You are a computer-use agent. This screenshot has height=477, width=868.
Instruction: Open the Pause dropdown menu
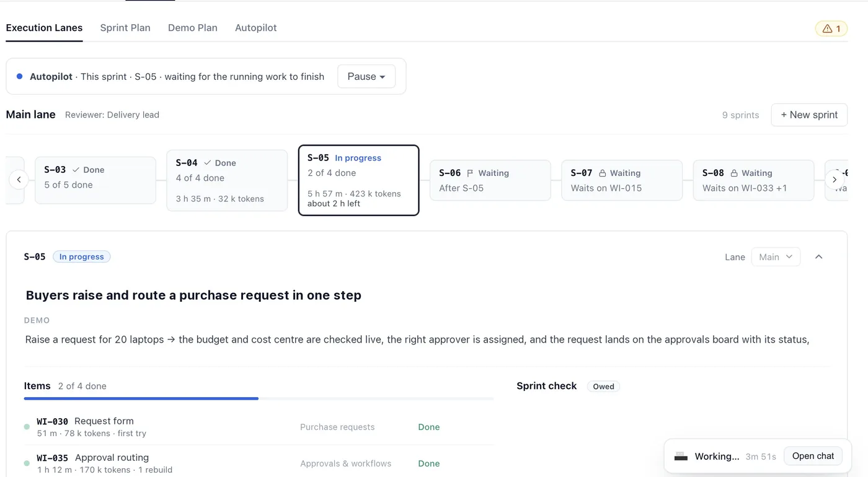click(x=366, y=77)
